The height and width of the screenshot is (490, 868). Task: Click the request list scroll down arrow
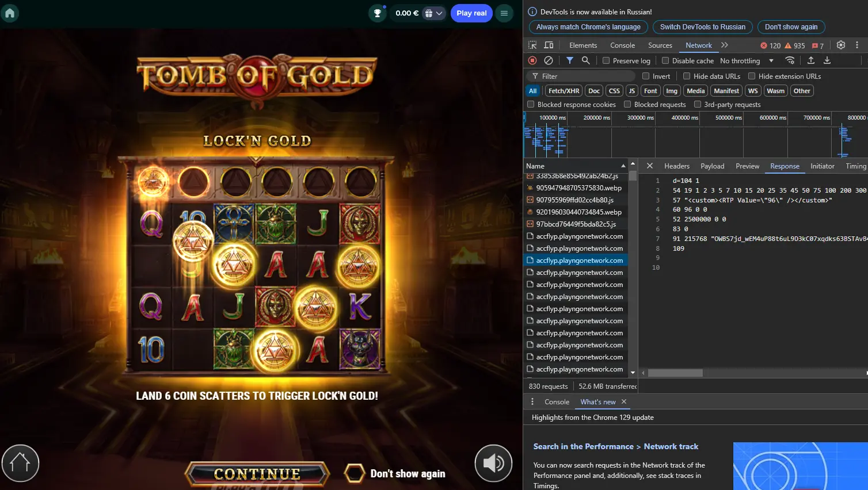coord(633,373)
